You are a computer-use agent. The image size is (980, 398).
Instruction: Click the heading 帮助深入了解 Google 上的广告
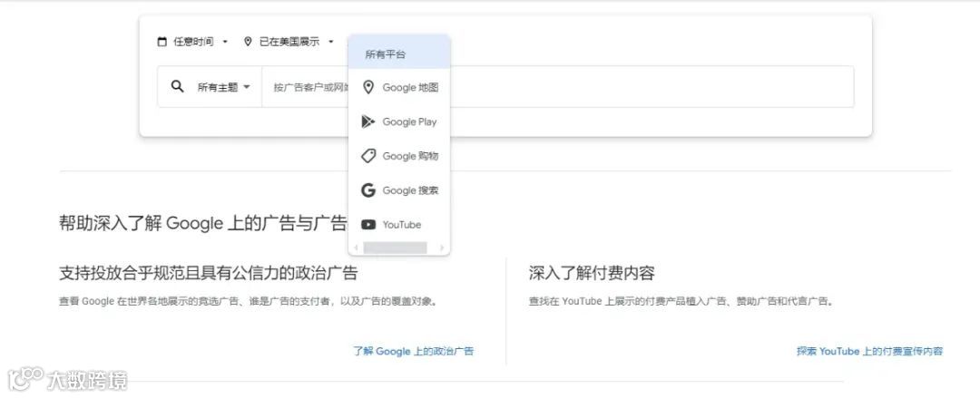click(x=202, y=223)
